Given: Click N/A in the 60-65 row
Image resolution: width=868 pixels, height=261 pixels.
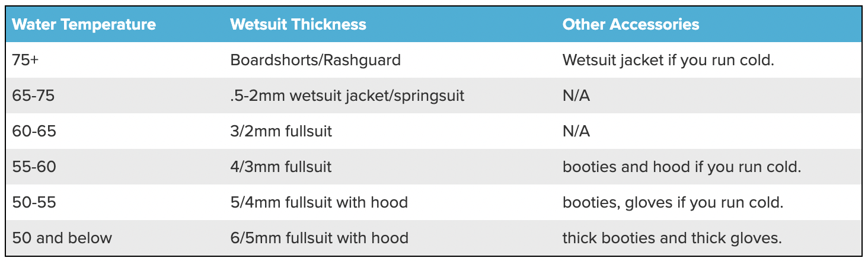Looking at the screenshot, I should tap(576, 131).
